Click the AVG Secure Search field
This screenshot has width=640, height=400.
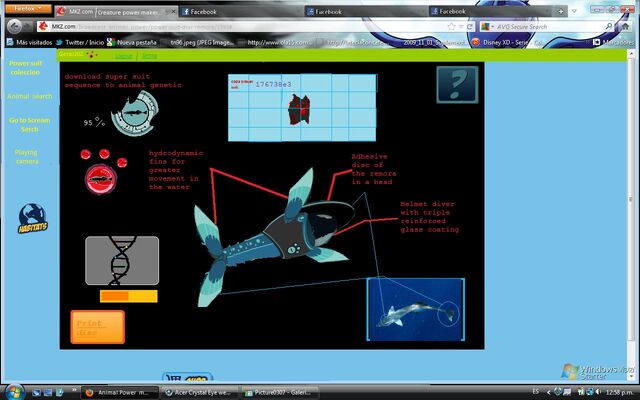(x=549, y=27)
